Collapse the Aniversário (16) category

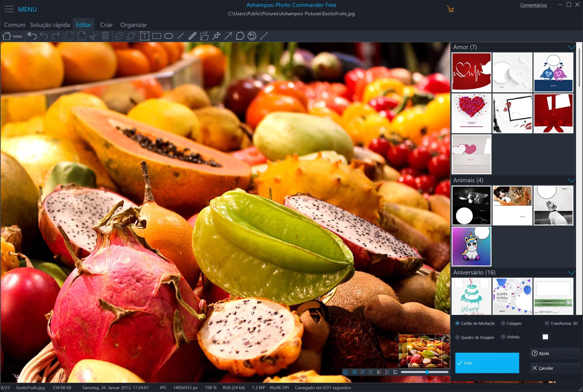[571, 272]
